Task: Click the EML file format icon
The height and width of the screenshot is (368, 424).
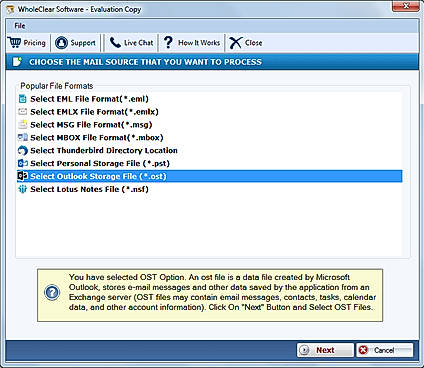Action: pyautogui.click(x=22, y=99)
